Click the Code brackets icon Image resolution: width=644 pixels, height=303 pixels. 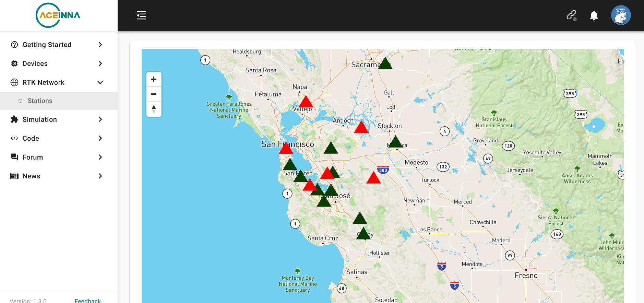click(x=14, y=138)
